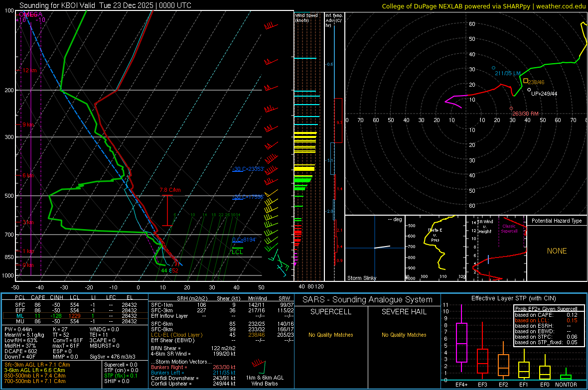Click the wind barb icon above '1km & 6km AGL'
The image size is (588, 390).
(x=259, y=367)
